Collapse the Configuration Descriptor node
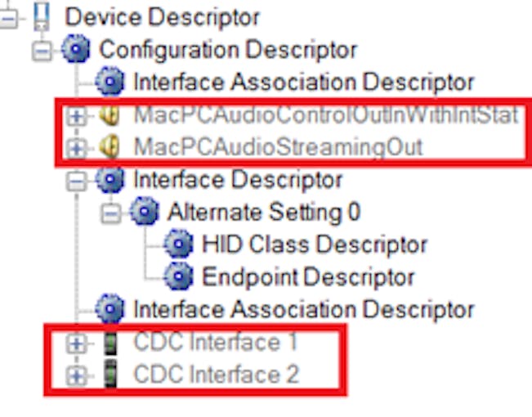The height and width of the screenshot is (417, 532). (x=42, y=51)
